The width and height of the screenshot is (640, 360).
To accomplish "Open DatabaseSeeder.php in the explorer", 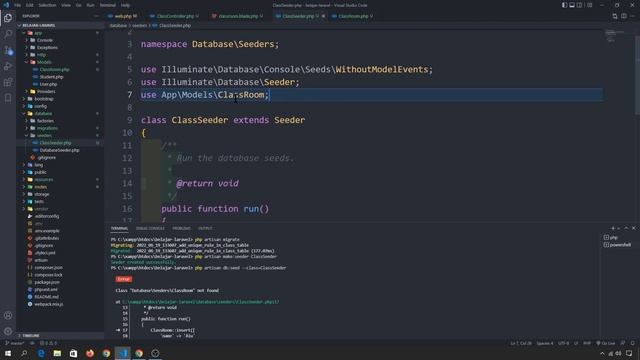I will click(x=59, y=151).
